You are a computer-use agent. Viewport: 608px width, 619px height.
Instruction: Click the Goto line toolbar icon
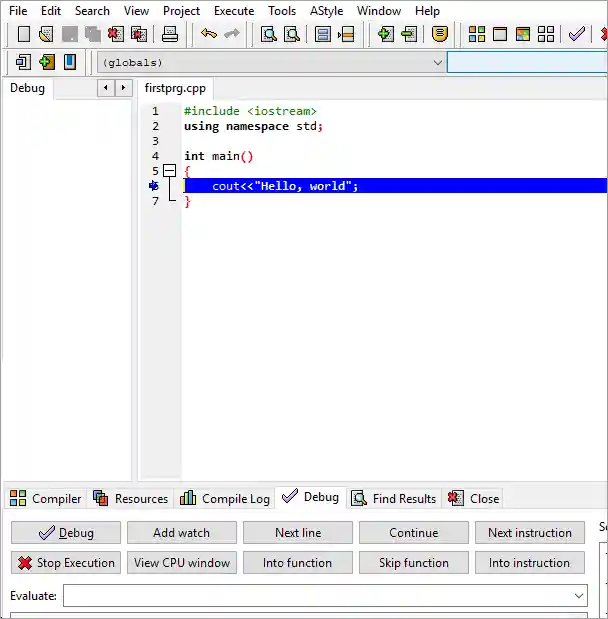coord(346,34)
